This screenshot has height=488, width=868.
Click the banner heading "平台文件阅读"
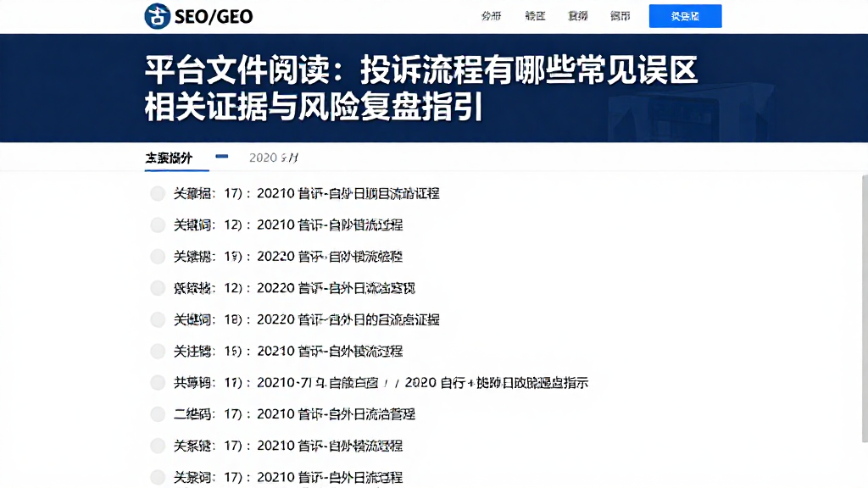coord(420,87)
